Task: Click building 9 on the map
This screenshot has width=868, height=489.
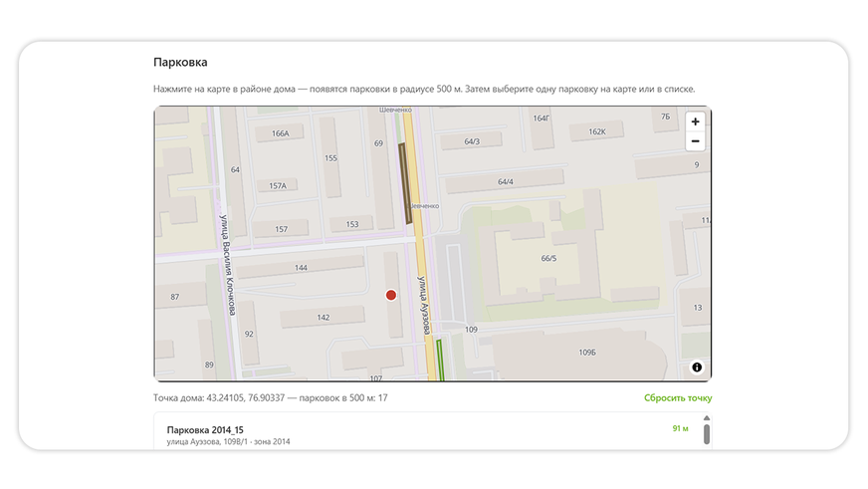Action: click(x=673, y=165)
